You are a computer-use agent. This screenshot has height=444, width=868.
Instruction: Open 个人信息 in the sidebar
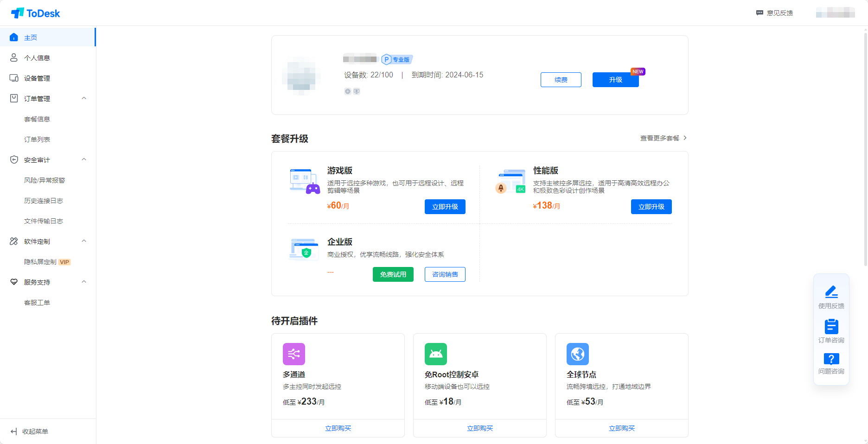click(48, 58)
